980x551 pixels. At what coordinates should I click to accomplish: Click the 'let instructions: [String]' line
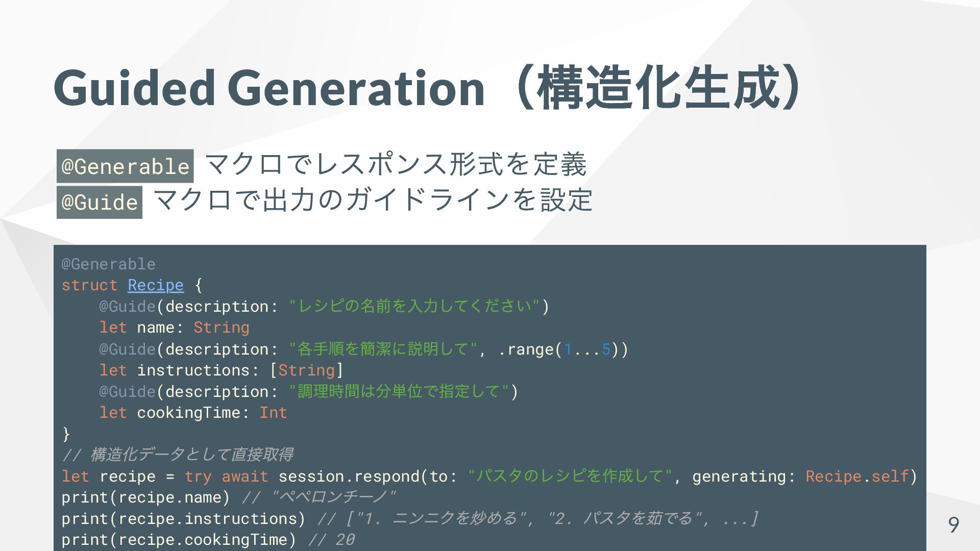coord(221,370)
